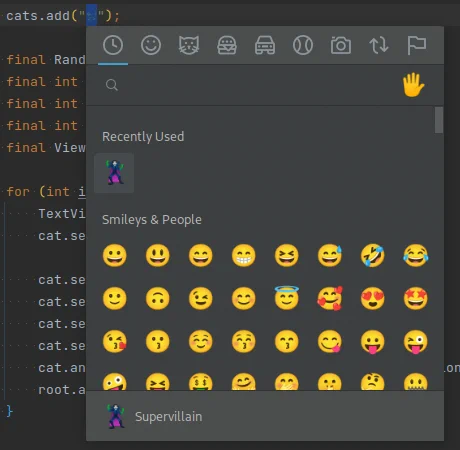Insert the face blowing a kiss
This screenshot has height=450, width=460.
point(115,341)
